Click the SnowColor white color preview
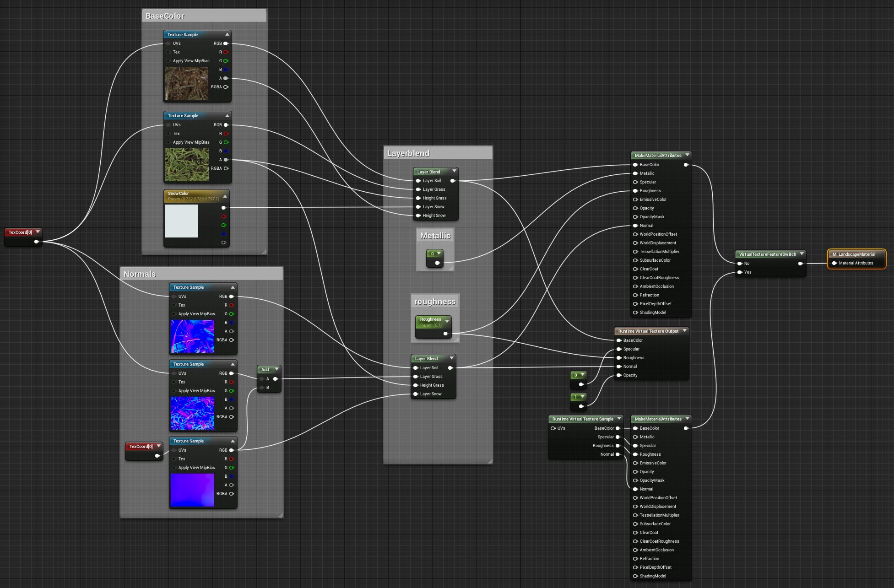This screenshot has height=588, width=894. coord(182,221)
